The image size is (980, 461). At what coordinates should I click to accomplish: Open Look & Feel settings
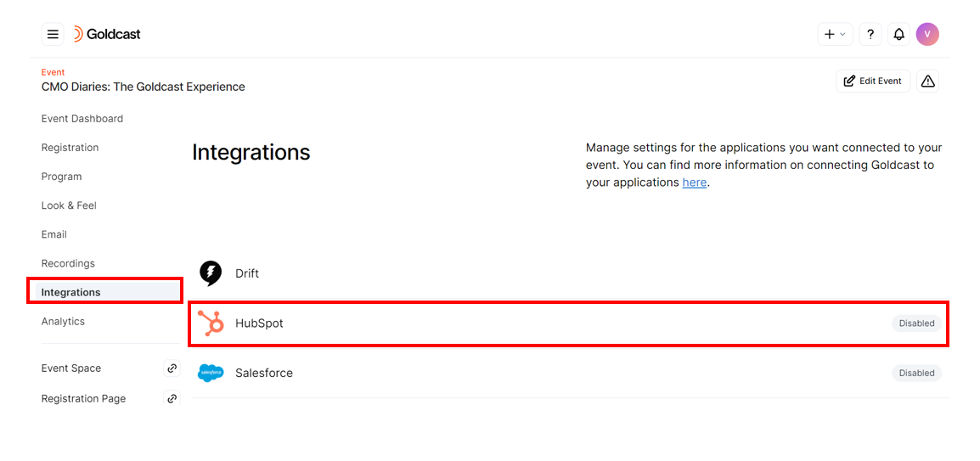point(69,205)
